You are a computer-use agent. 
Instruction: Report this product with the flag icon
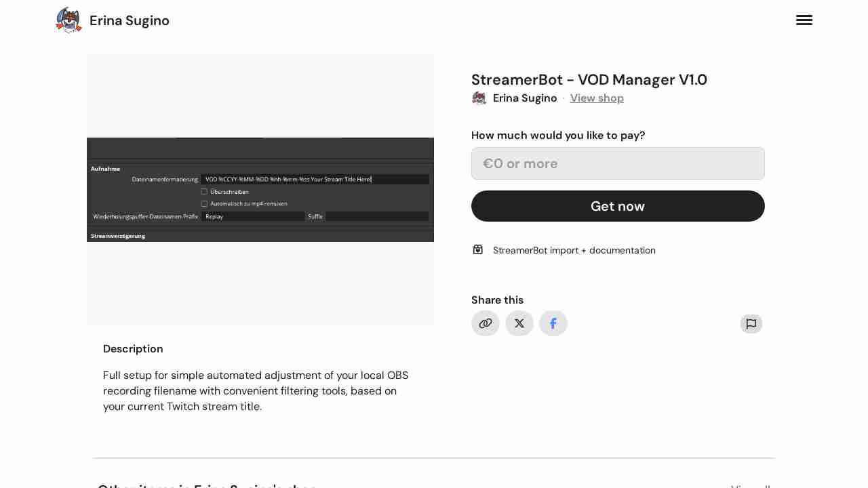pos(751,324)
